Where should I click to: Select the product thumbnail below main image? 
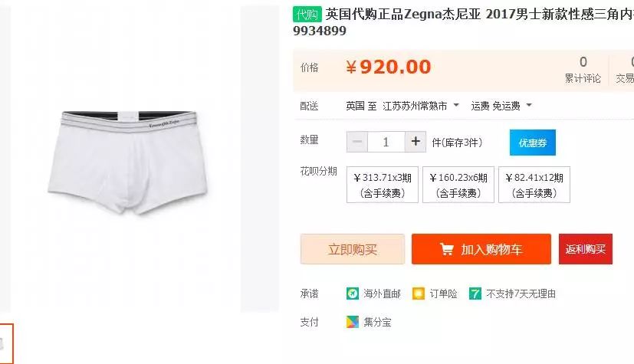[x=5, y=344]
